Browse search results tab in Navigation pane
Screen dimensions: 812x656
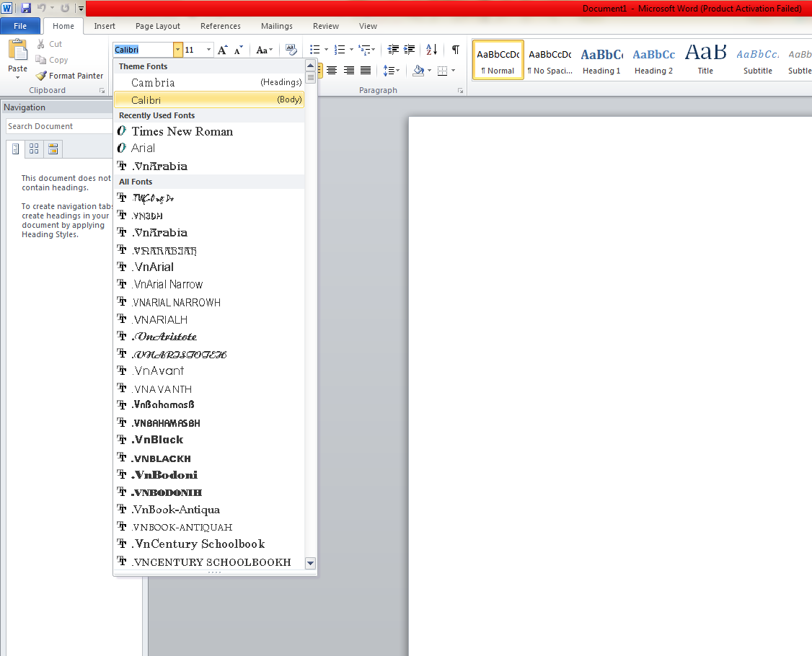tap(53, 149)
